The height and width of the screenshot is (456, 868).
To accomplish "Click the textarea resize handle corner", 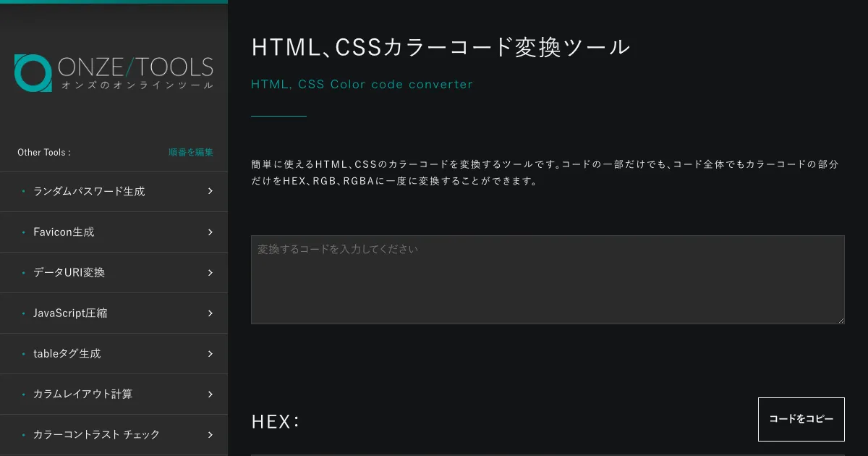I will tap(841, 320).
